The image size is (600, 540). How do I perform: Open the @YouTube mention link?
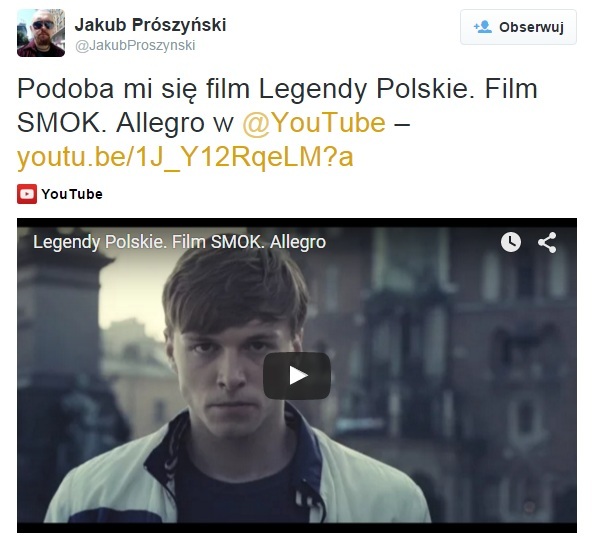click(314, 123)
